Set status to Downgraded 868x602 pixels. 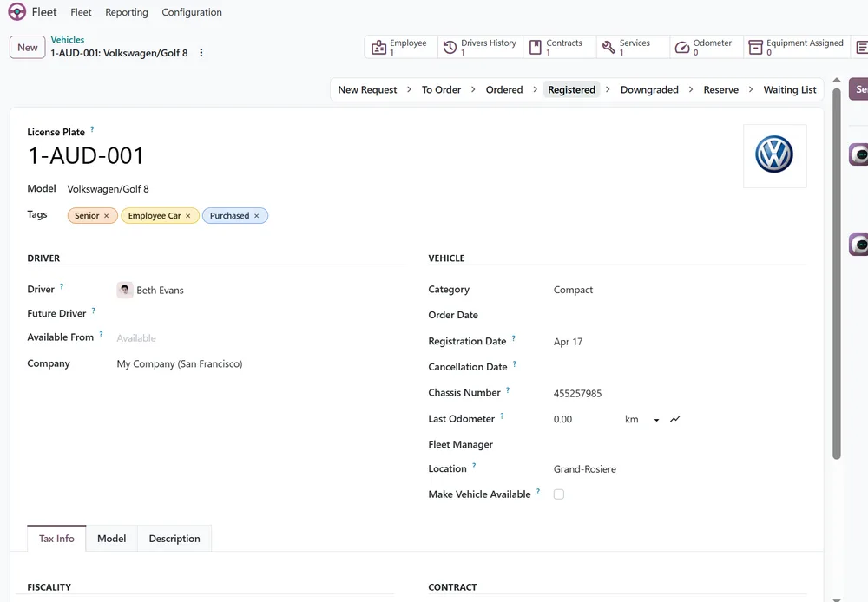click(649, 89)
